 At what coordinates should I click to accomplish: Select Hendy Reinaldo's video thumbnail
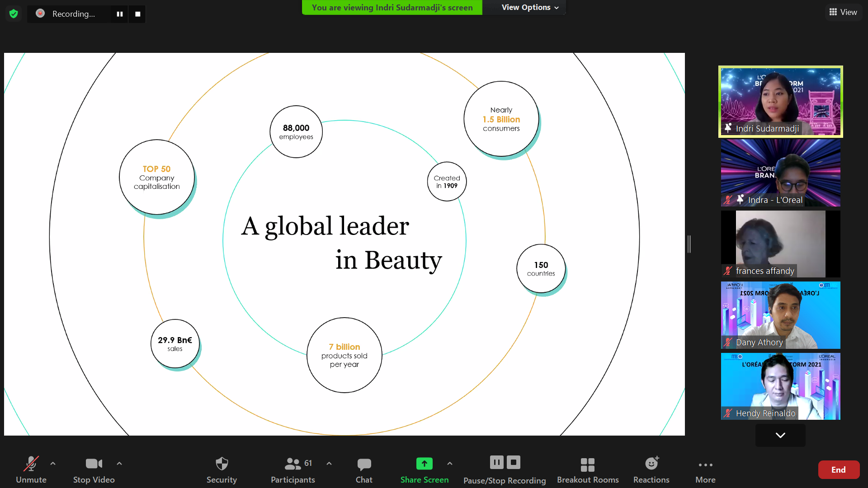(781, 386)
